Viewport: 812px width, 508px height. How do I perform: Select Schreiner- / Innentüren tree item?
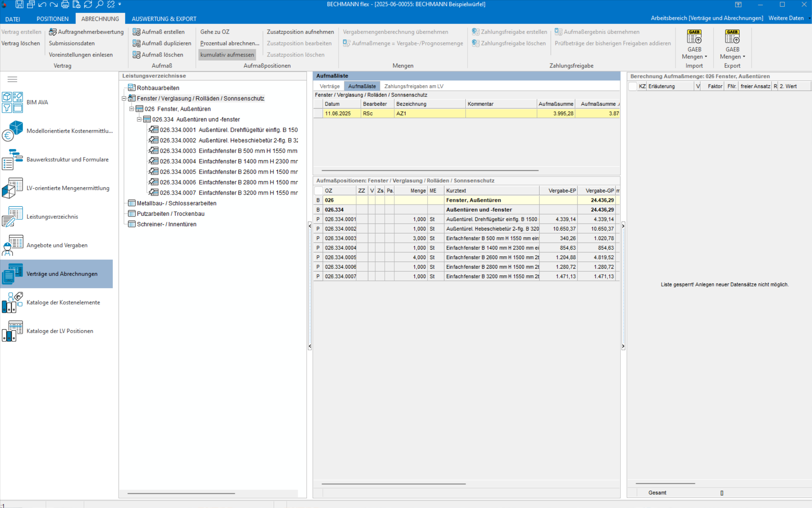pyautogui.click(x=167, y=224)
